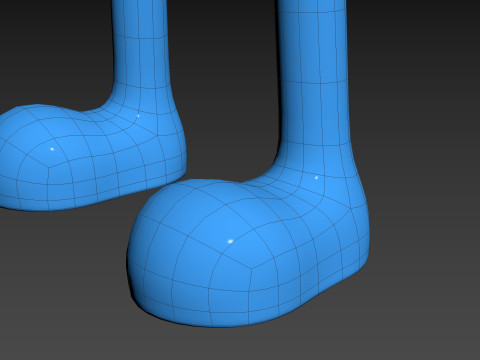
Task: Click the small highlight on the front ankle
Action: pyautogui.click(x=316, y=178)
